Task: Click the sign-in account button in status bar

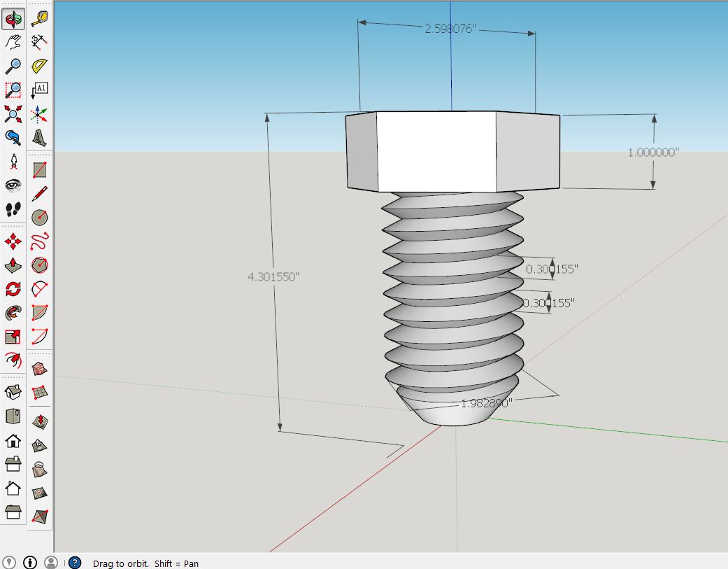Action: [x=50, y=563]
